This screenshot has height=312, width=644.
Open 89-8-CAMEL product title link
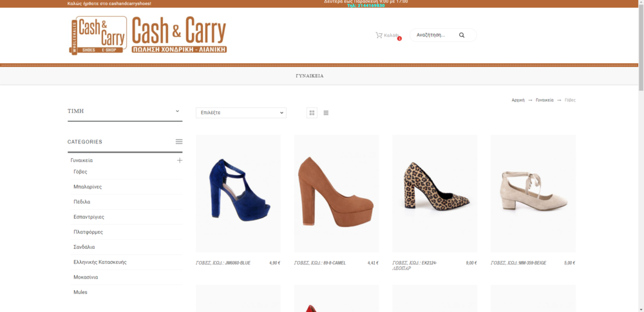320,262
